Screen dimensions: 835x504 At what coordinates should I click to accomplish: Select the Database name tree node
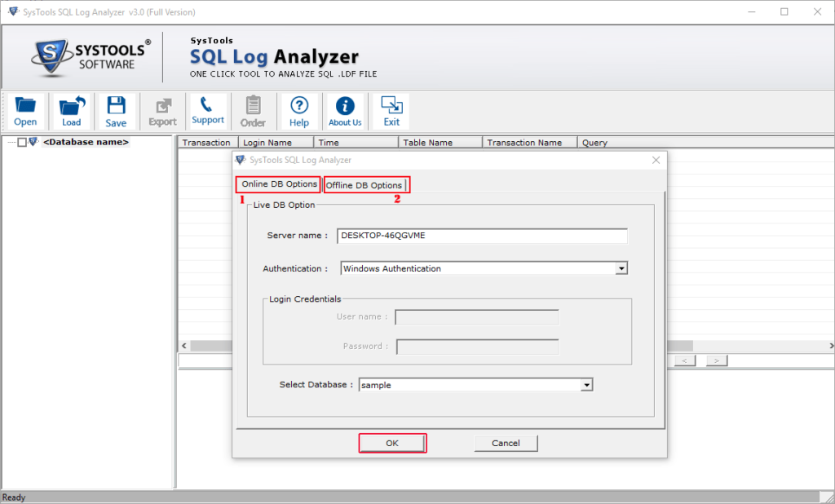tap(86, 142)
